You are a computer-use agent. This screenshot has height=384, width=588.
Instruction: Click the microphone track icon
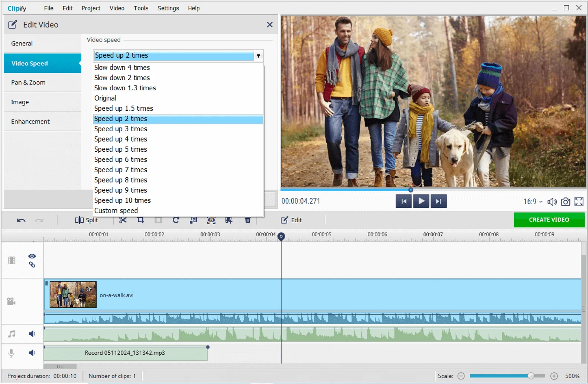12,353
